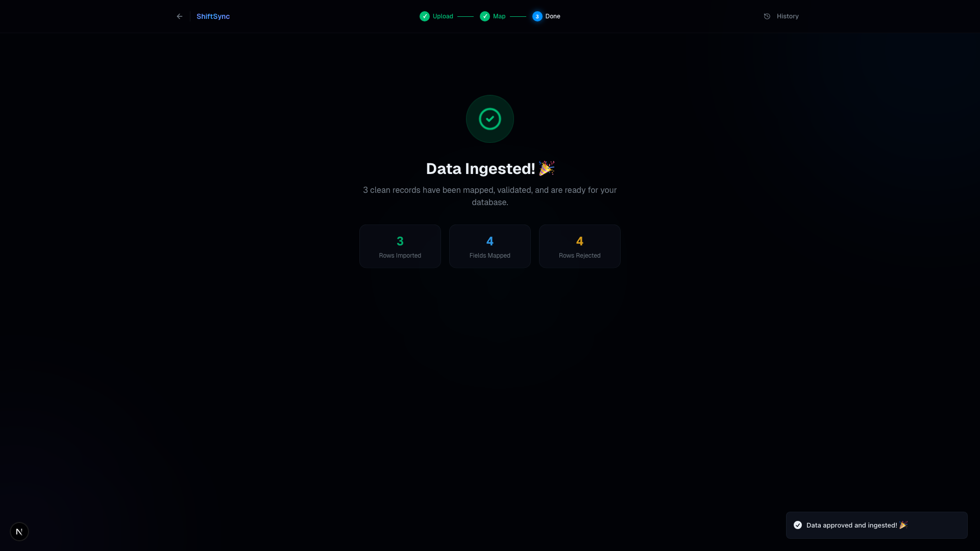
Task: Click the Data Ingested heading
Action: pyautogui.click(x=490, y=168)
